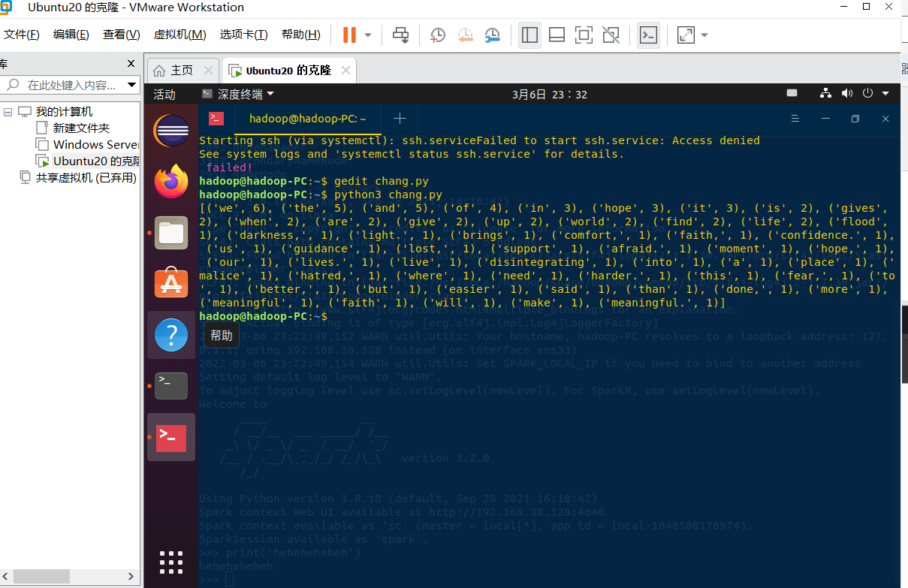Switch to Unity mode
The image size is (908, 588).
tap(611, 35)
